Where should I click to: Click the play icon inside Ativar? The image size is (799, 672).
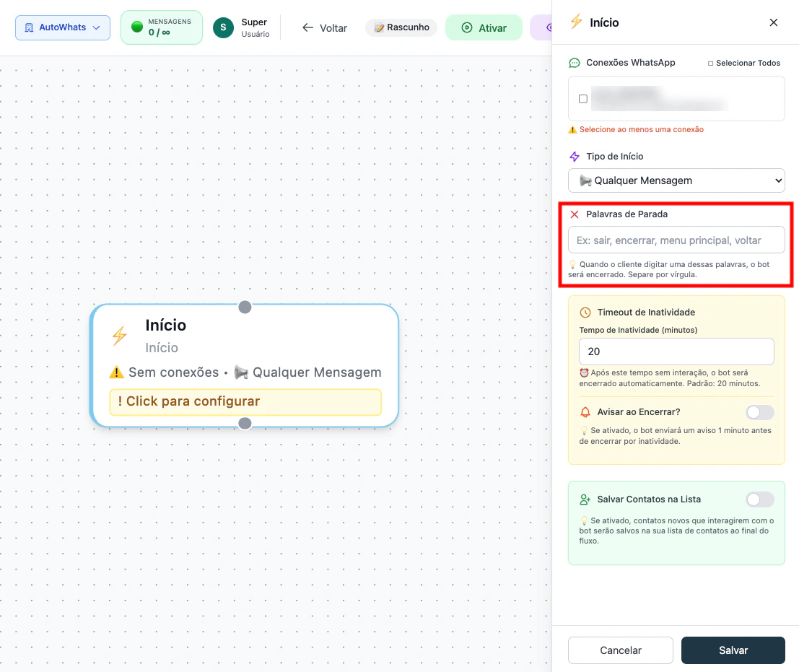(x=467, y=27)
